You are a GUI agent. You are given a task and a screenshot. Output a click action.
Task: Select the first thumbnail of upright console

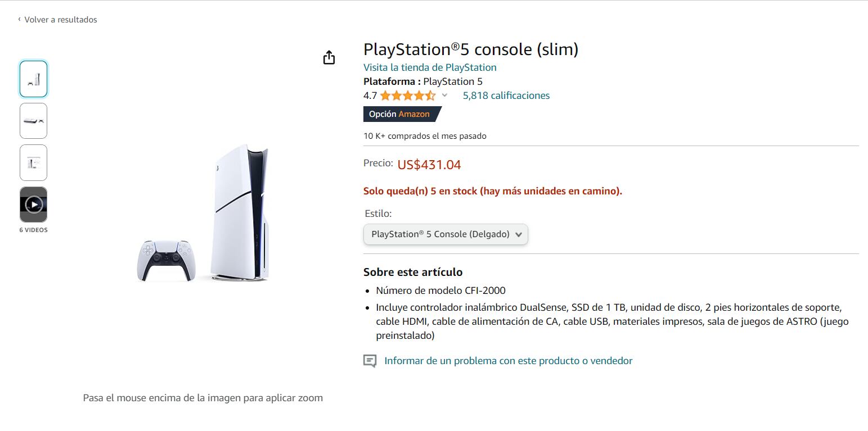tap(34, 79)
